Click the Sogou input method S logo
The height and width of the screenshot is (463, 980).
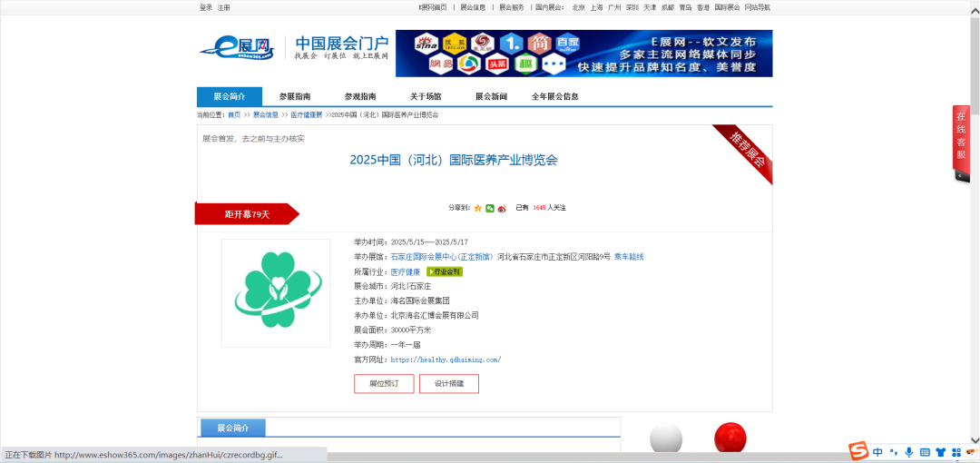(x=858, y=451)
